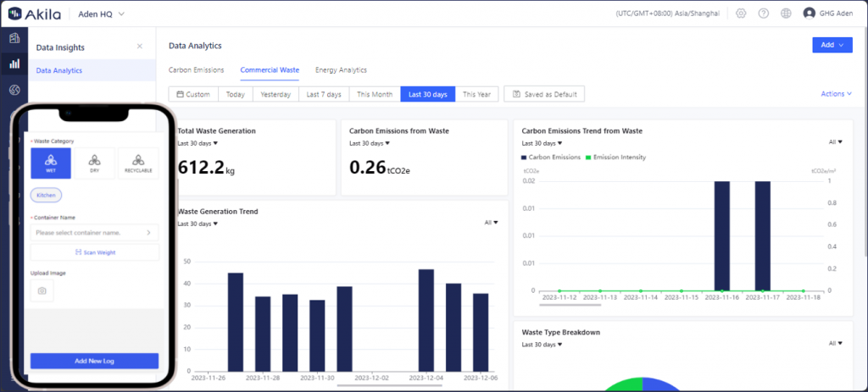Image resolution: width=868 pixels, height=392 pixels.
Task: Open help via the question mark icon
Action: [763, 14]
